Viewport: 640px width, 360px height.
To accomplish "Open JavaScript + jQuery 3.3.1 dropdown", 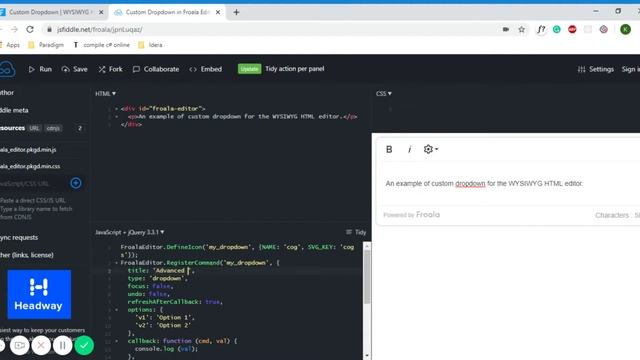I will (129, 232).
